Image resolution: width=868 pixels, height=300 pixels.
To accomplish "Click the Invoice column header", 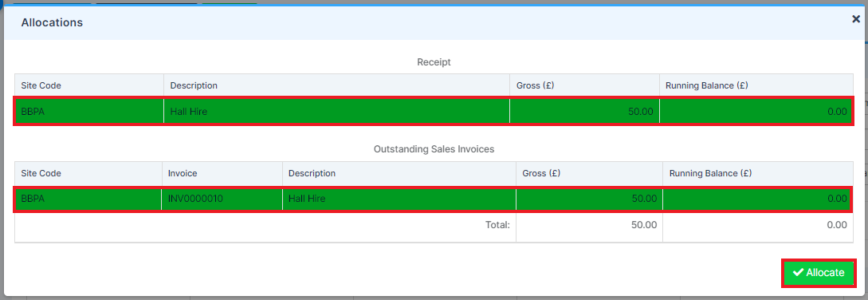I will [183, 173].
